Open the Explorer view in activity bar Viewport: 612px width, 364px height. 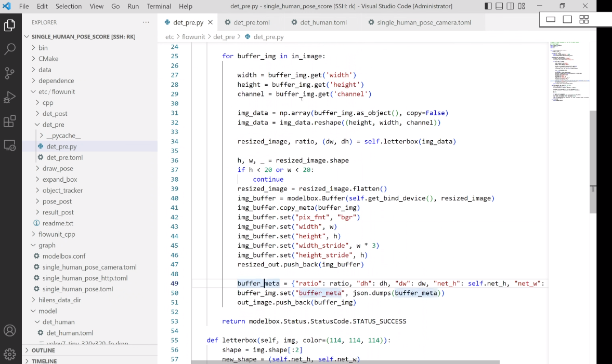(x=10, y=25)
